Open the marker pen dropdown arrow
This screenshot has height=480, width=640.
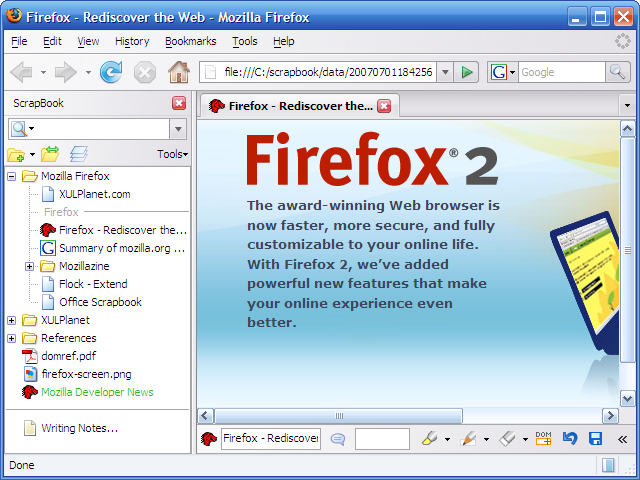tap(486, 439)
